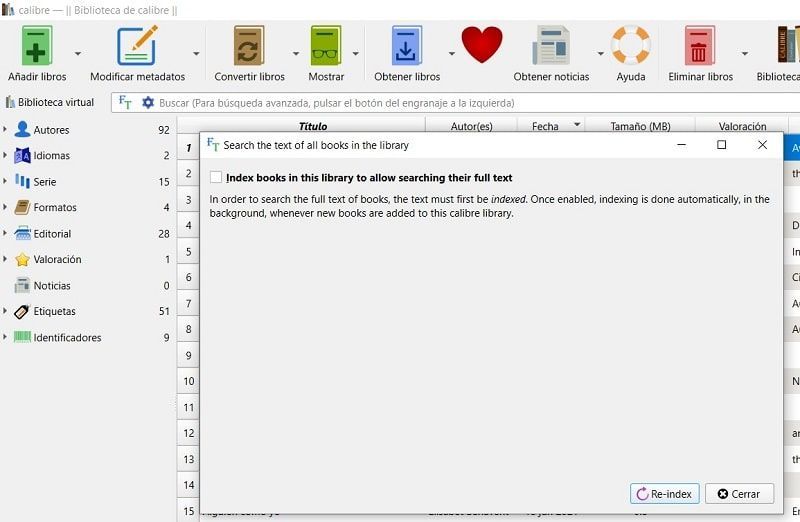The height and width of the screenshot is (522, 800).
Task: Expand the Valoración tree node
Action: (5, 259)
